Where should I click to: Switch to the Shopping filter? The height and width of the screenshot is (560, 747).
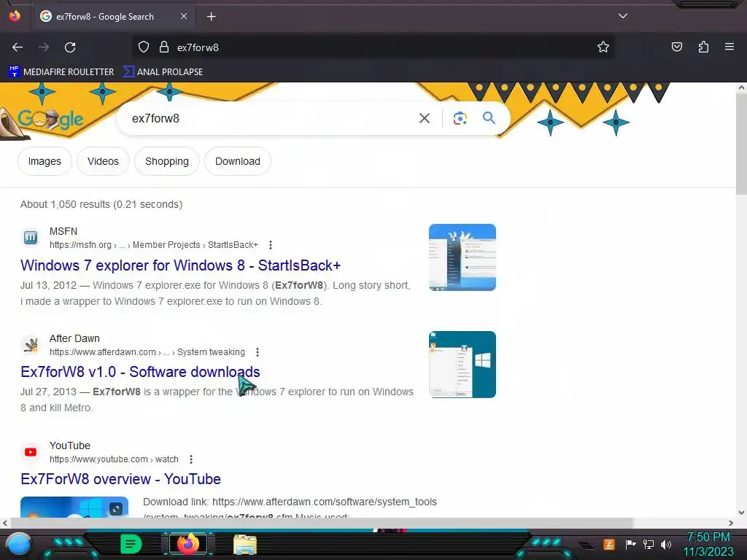[167, 161]
